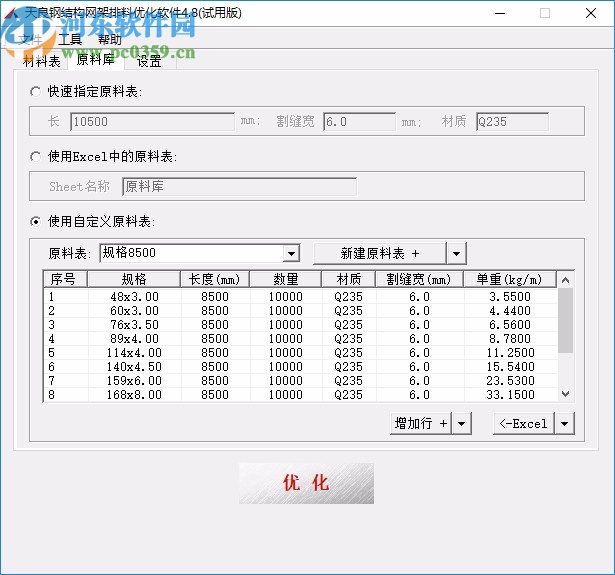This screenshot has height=575, width=615.
Task: Switch to the 材料表 tab
Action: tap(42, 61)
